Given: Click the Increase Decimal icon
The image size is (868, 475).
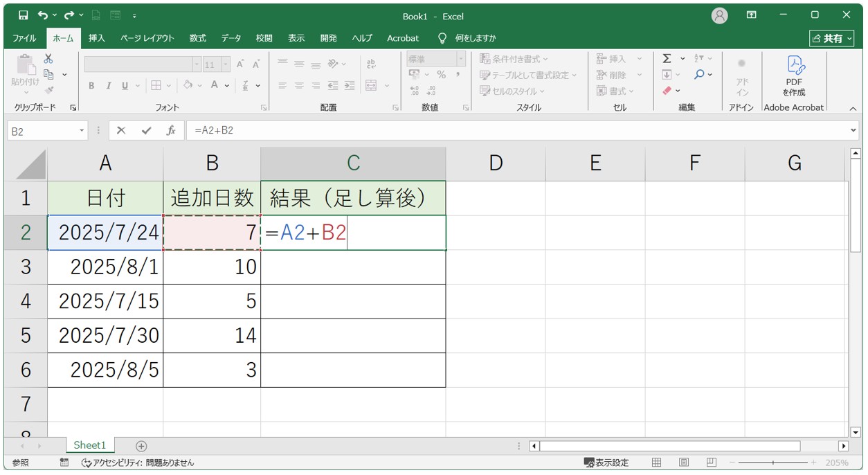Looking at the screenshot, I should click(415, 91).
